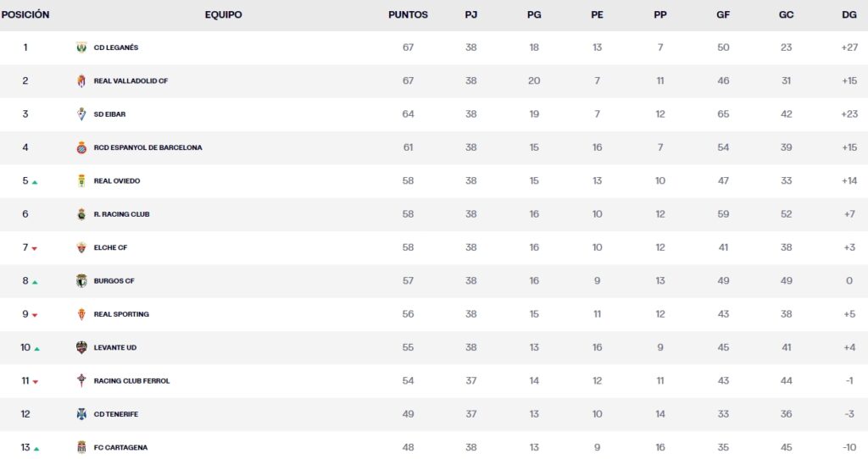Open the FC Cartagena team link

click(x=120, y=447)
